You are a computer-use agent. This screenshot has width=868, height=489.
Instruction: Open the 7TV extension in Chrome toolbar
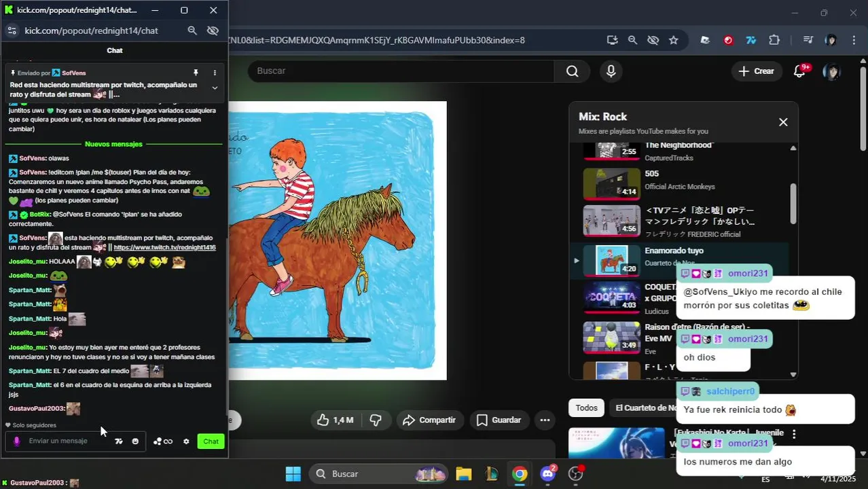(x=751, y=40)
